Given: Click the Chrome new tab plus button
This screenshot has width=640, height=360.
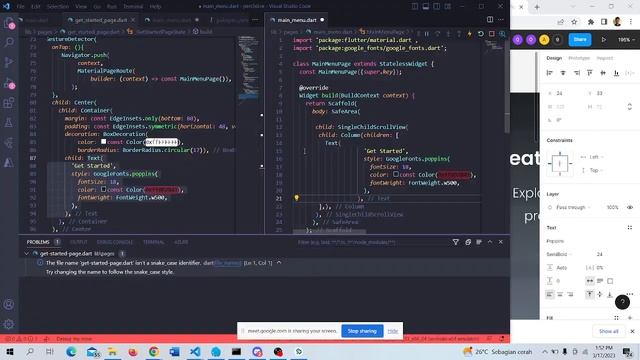Looking at the screenshot, I should point(537,7).
